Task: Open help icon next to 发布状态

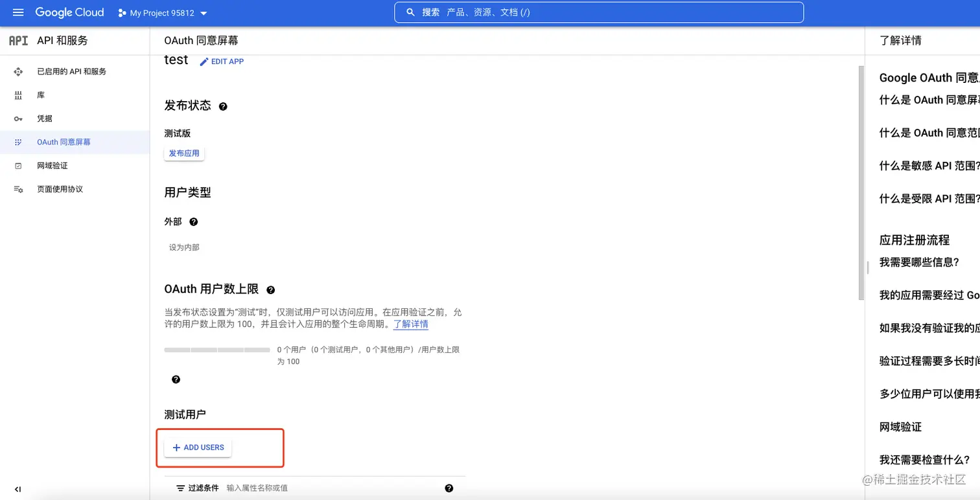Action: [x=223, y=106]
